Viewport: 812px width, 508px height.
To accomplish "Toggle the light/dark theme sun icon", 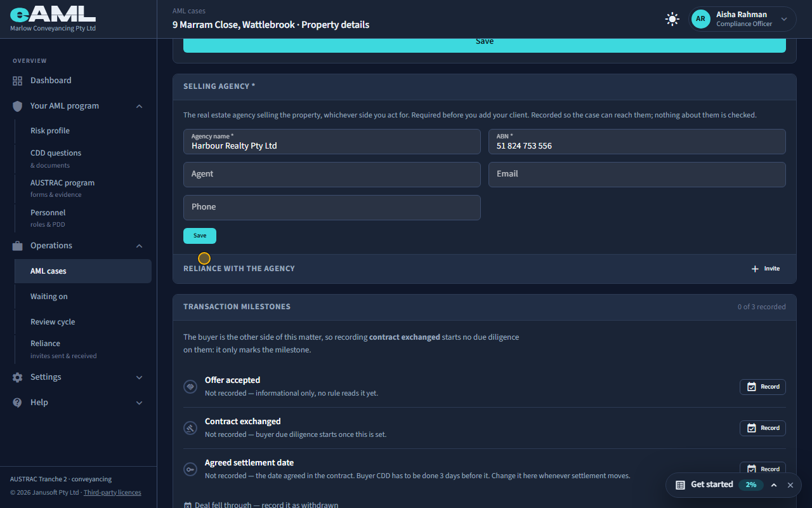I will [x=672, y=19].
